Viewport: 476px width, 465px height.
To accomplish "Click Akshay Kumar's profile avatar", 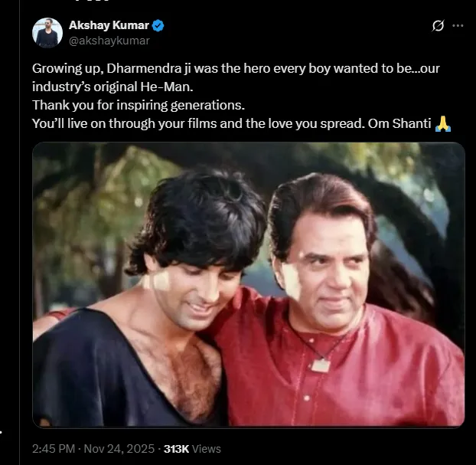I will 47,33.
